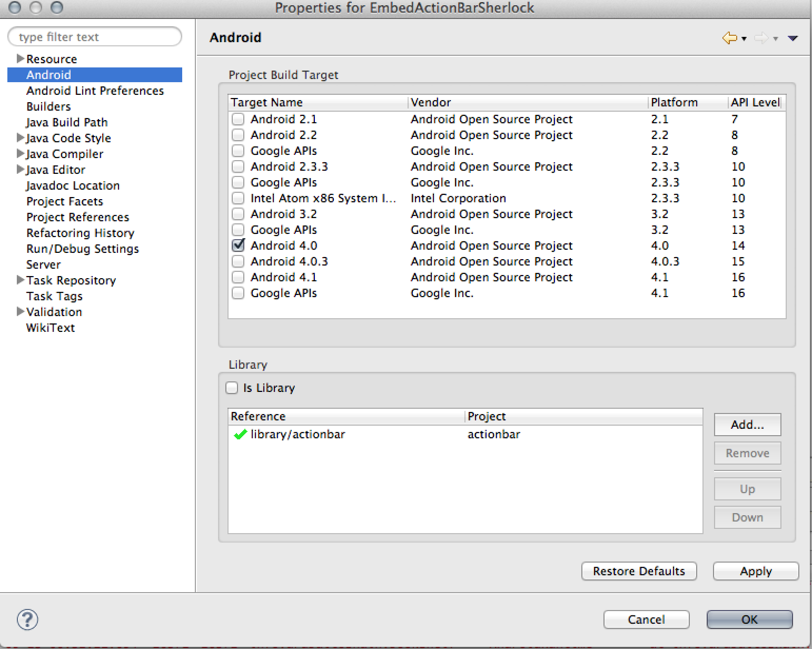Select Project Facets in the tree
This screenshot has width=812, height=649.
click(x=65, y=201)
